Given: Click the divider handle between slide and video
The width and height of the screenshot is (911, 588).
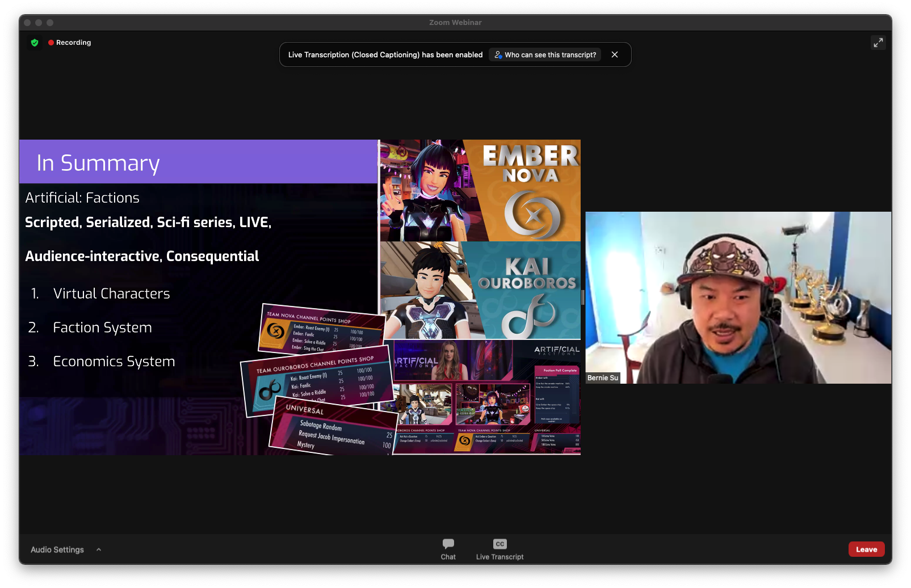Looking at the screenshot, I should pyautogui.click(x=583, y=297).
